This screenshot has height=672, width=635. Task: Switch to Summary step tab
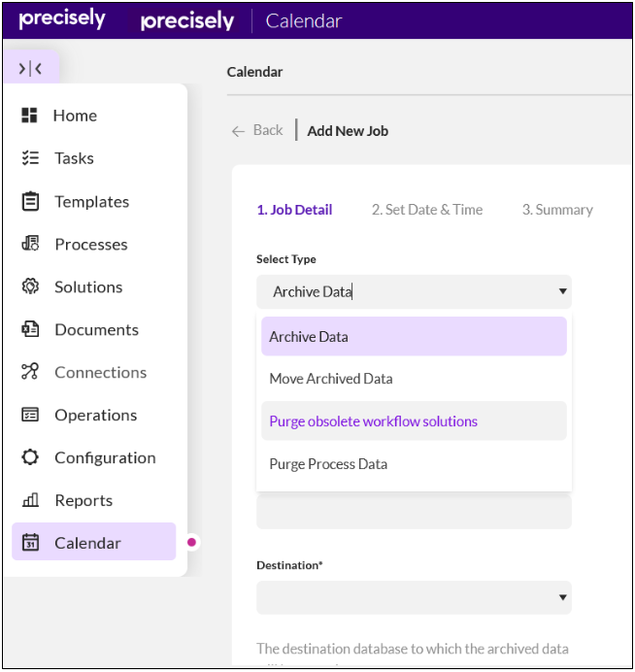tap(557, 210)
